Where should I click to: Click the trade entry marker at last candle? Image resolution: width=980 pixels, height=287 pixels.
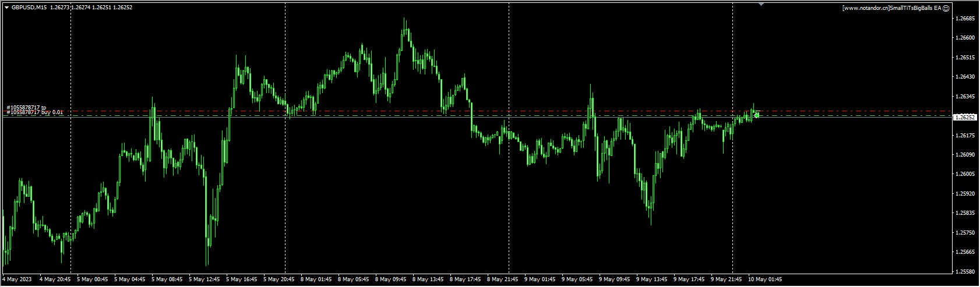pyautogui.click(x=757, y=115)
